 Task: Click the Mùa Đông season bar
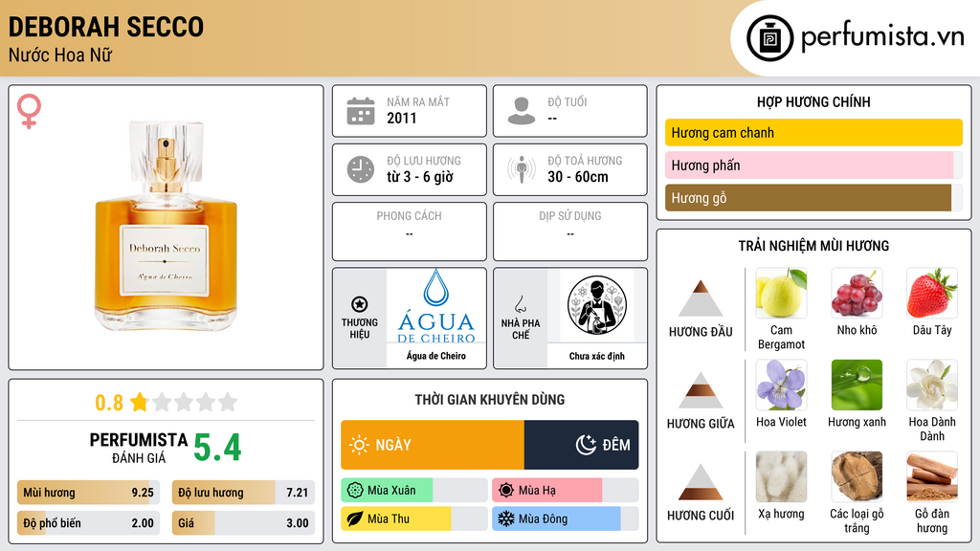[x=565, y=518]
